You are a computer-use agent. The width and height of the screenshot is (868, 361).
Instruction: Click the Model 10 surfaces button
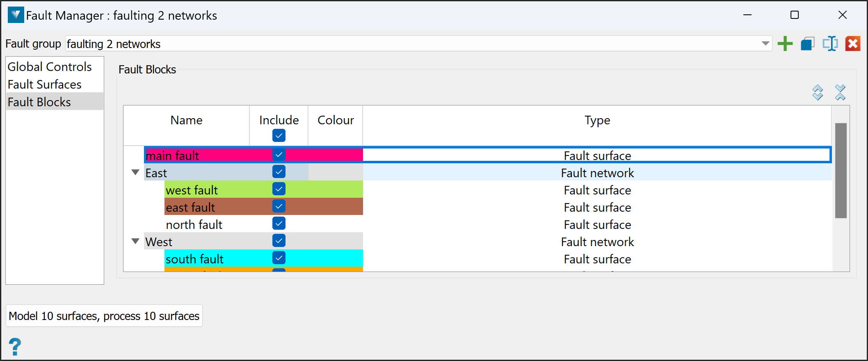tap(104, 316)
